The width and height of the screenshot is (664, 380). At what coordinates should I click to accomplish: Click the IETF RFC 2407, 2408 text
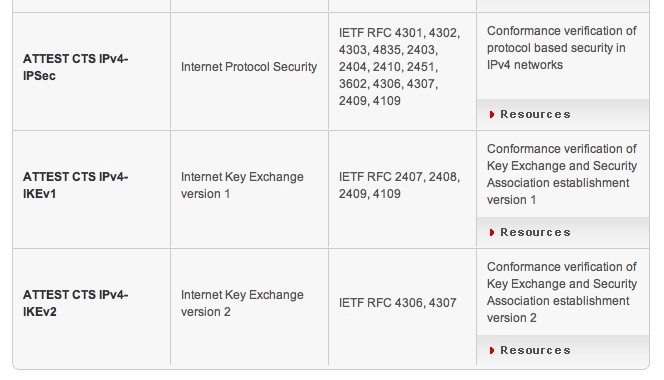click(399, 177)
